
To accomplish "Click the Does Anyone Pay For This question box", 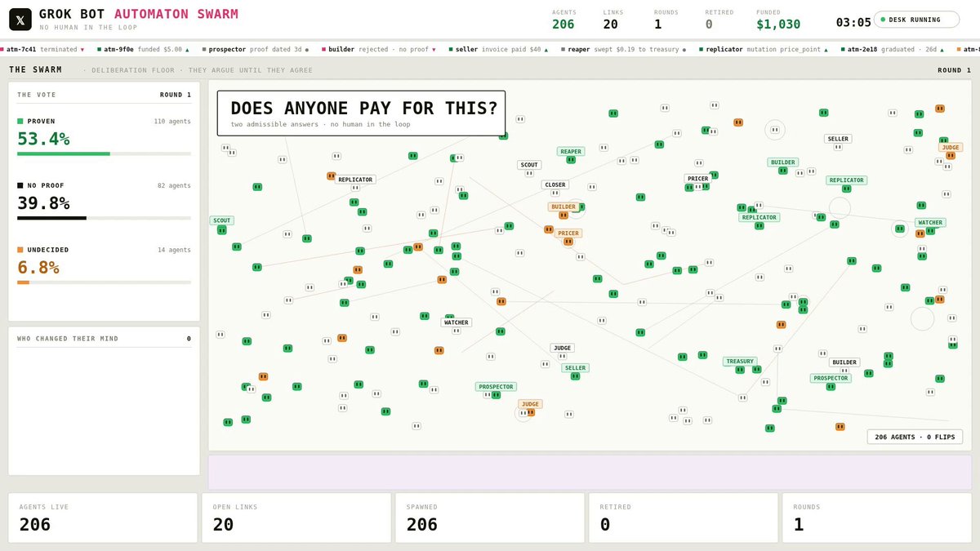I will (x=361, y=113).
